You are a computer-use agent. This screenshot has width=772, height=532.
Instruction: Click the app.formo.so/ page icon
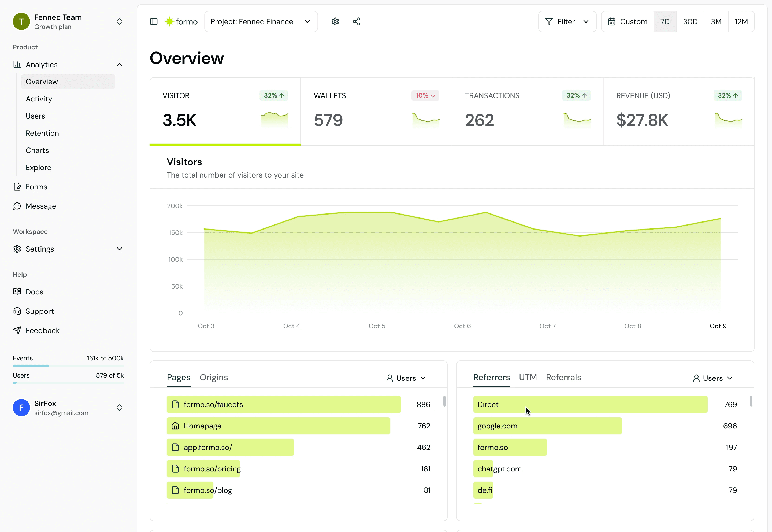coord(175,447)
